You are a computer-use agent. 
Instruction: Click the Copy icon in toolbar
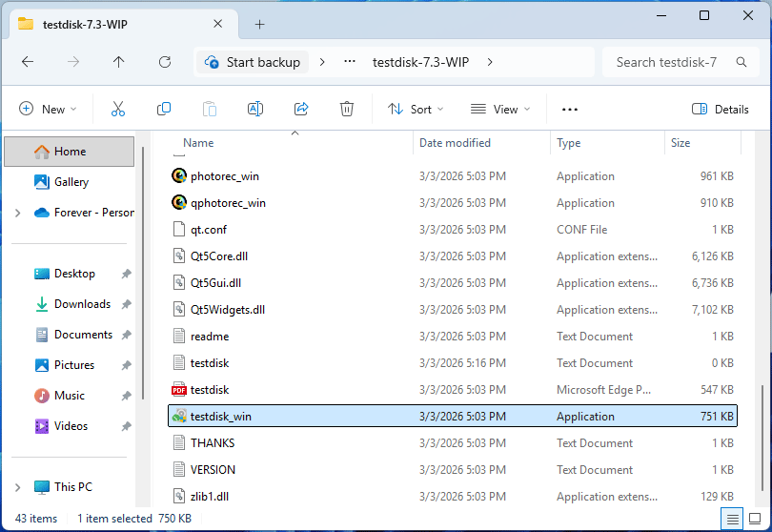click(164, 109)
